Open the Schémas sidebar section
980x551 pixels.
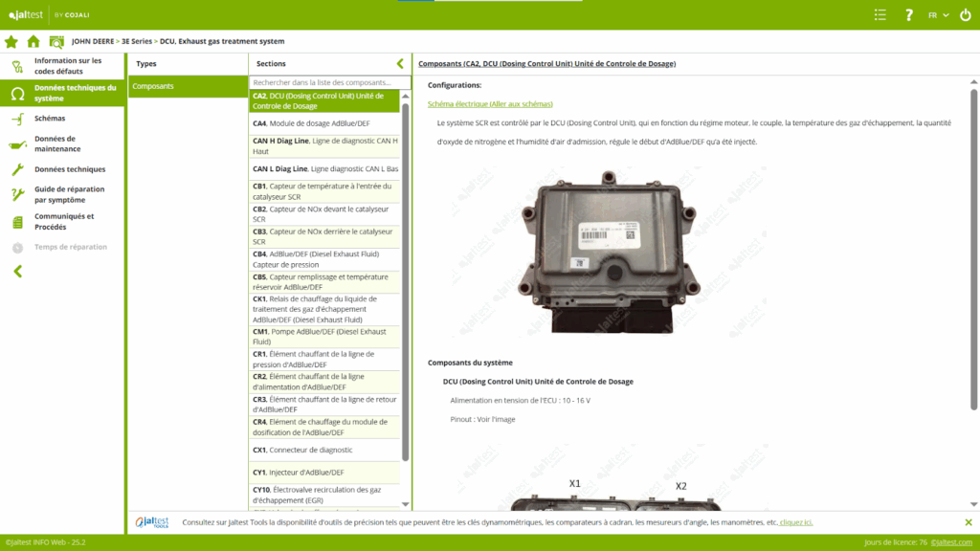tap(50, 119)
